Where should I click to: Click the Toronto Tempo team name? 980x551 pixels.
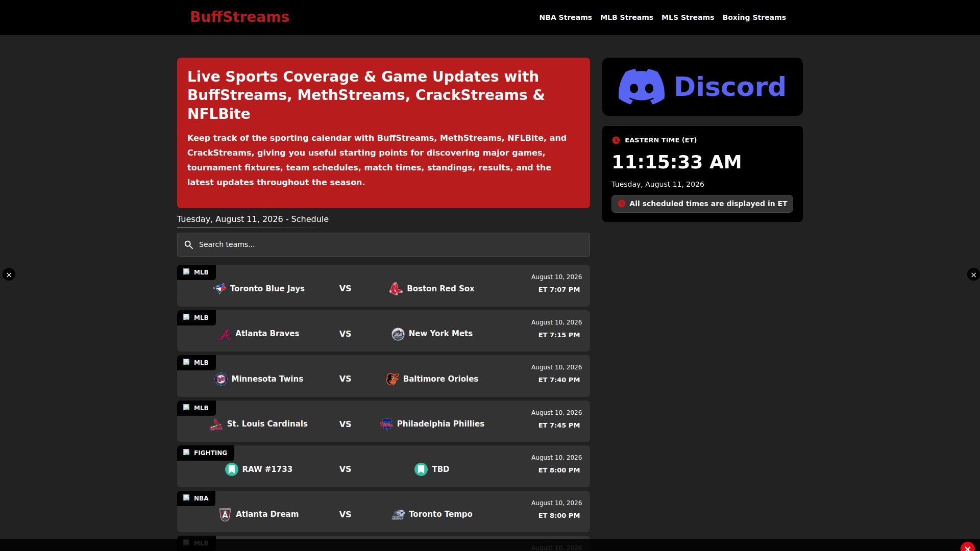point(440,514)
